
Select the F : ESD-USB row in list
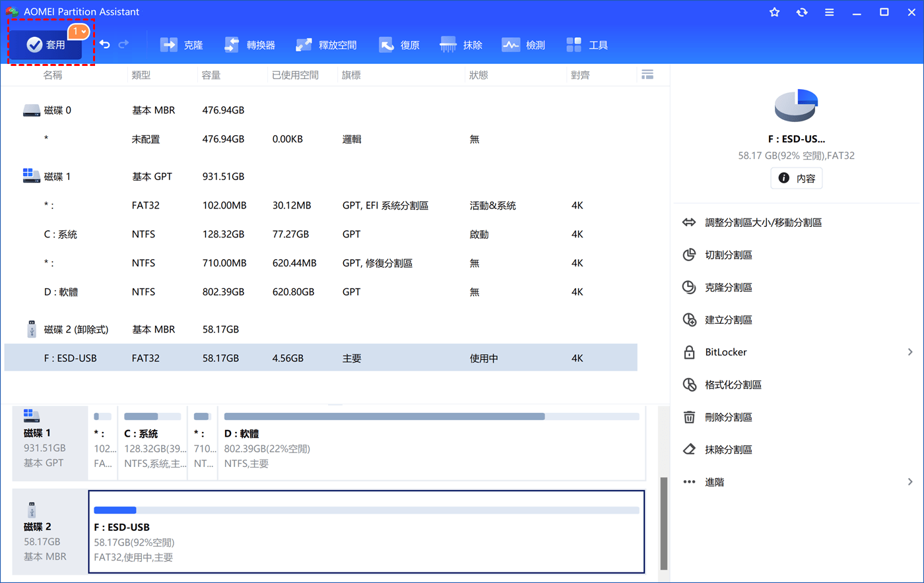(321, 358)
